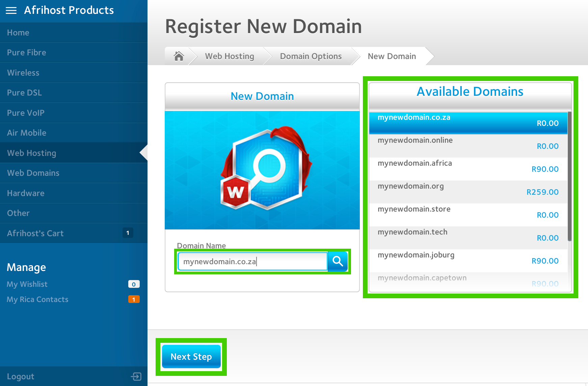Click the My Rica Contacts orange badge

pyautogui.click(x=134, y=299)
